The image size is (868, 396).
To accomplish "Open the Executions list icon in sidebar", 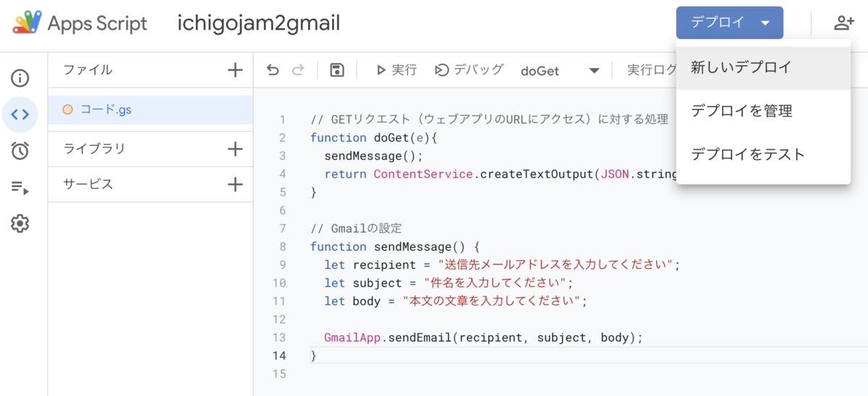I will point(20,188).
